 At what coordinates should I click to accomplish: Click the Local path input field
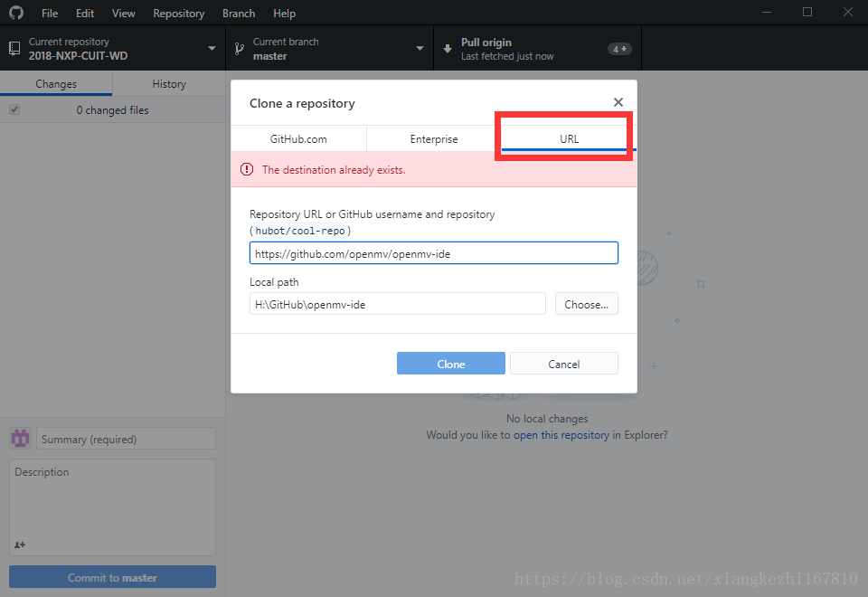[x=398, y=304]
